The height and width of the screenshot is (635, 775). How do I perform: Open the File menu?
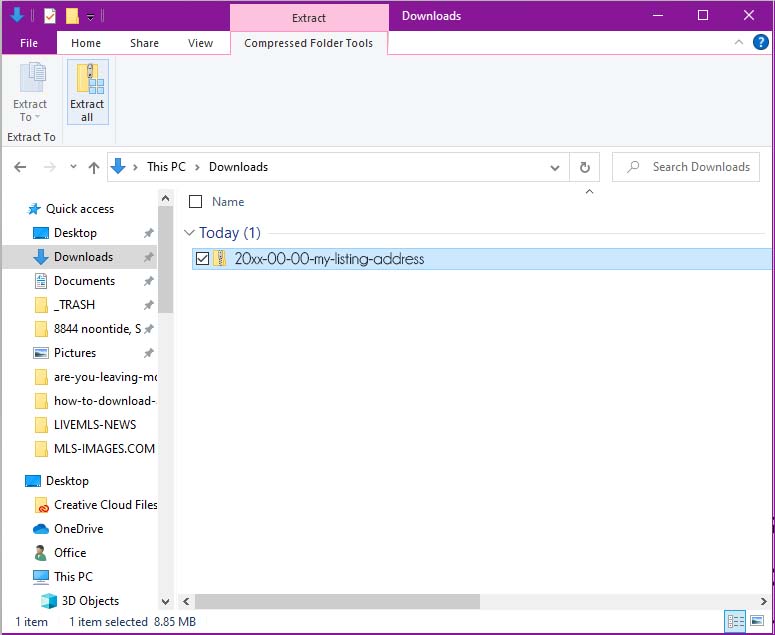[x=29, y=43]
